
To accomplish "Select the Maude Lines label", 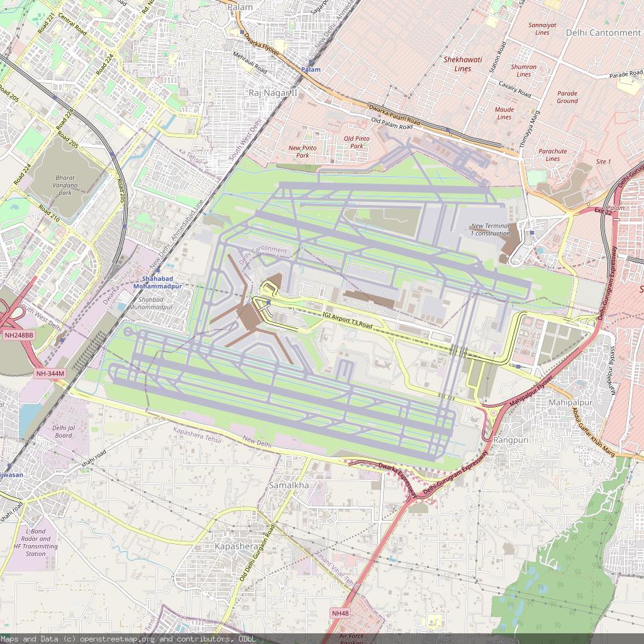I will coord(504,113).
